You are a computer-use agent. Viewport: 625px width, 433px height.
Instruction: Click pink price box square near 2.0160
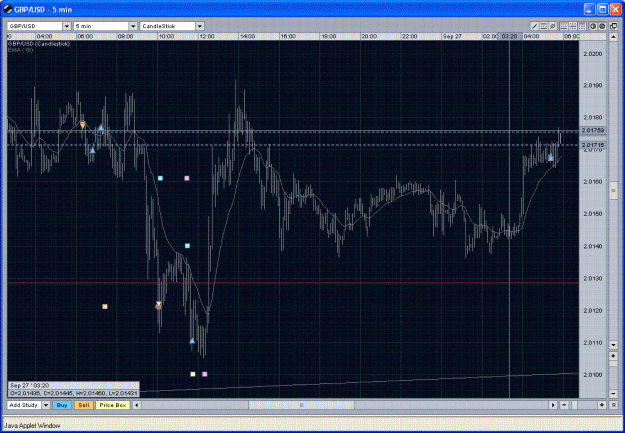coord(187,178)
